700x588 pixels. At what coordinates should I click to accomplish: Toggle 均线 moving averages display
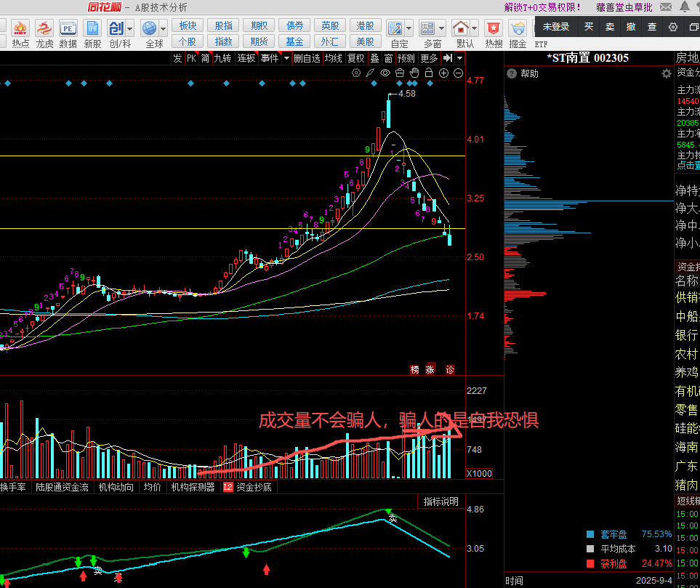pyautogui.click(x=333, y=58)
